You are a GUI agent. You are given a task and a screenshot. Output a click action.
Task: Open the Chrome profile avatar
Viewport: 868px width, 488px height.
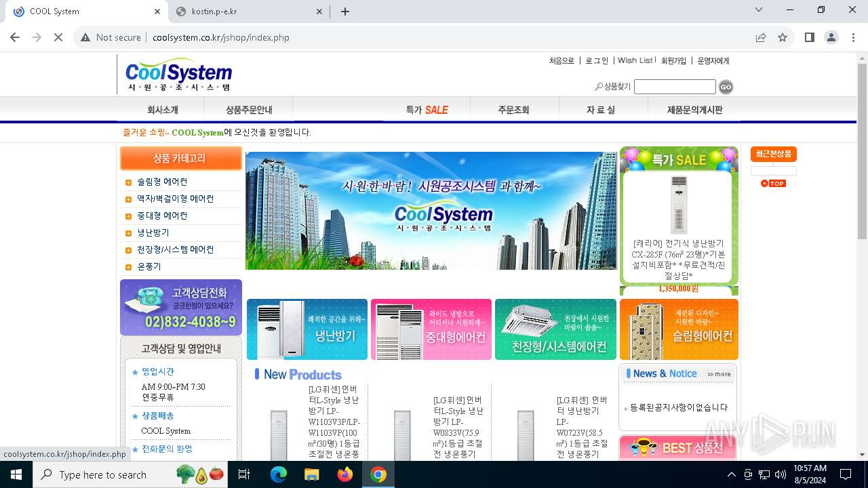coord(831,37)
